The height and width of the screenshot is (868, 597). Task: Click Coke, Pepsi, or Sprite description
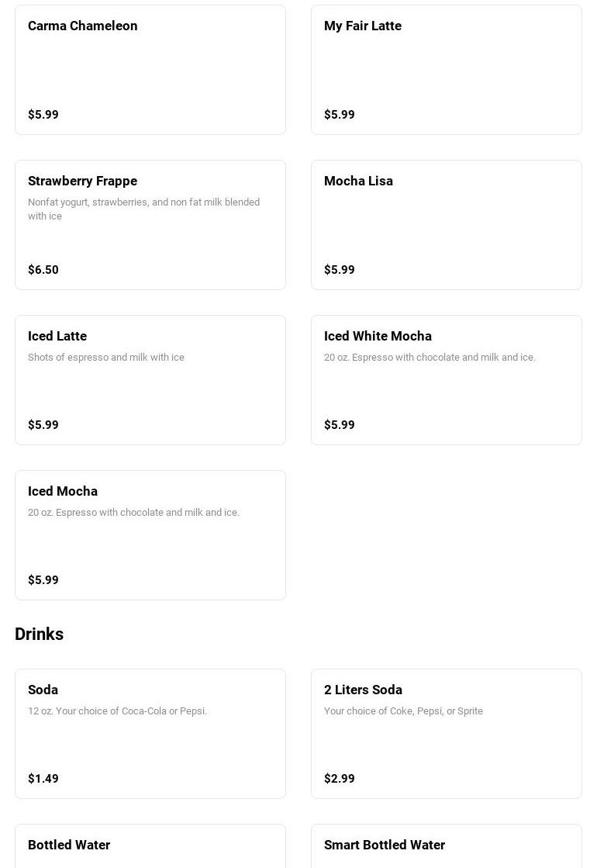tap(403, 711)
